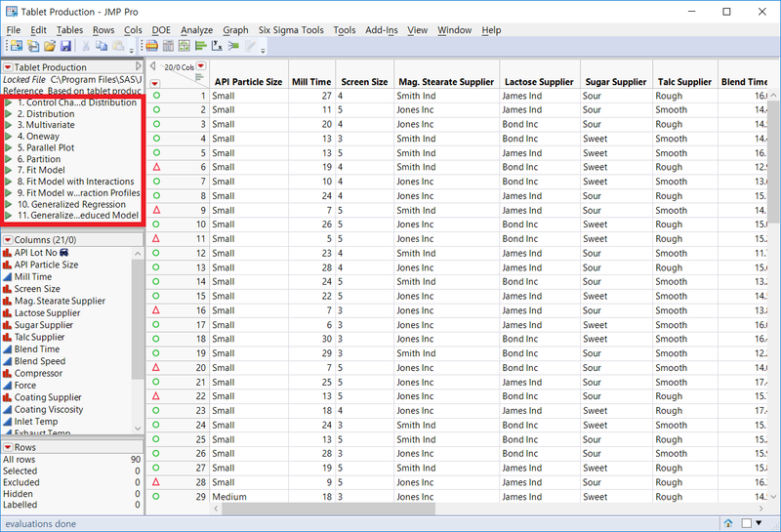Image resolution: width=781 pixels, height=532 pixels.
Task: Run the Distribution script green play icon
Action: (9, 114)
